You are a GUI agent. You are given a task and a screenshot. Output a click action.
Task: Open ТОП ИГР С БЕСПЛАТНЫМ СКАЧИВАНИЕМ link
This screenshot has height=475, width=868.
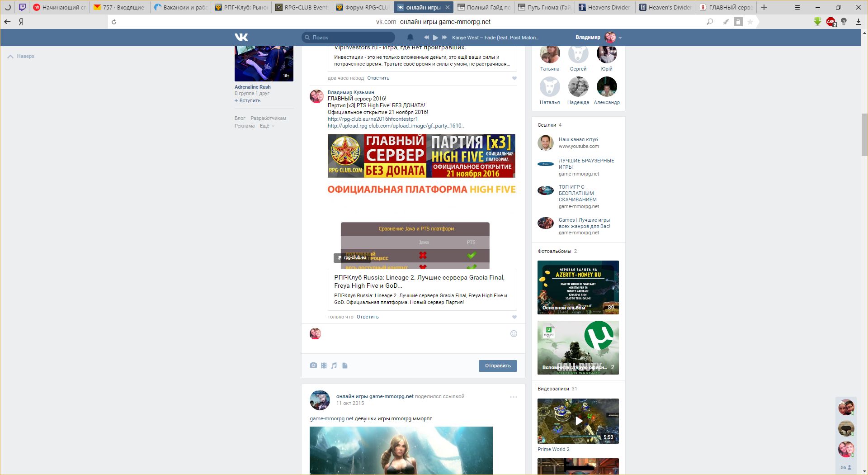pyautogui.click(x=577, y=193)
